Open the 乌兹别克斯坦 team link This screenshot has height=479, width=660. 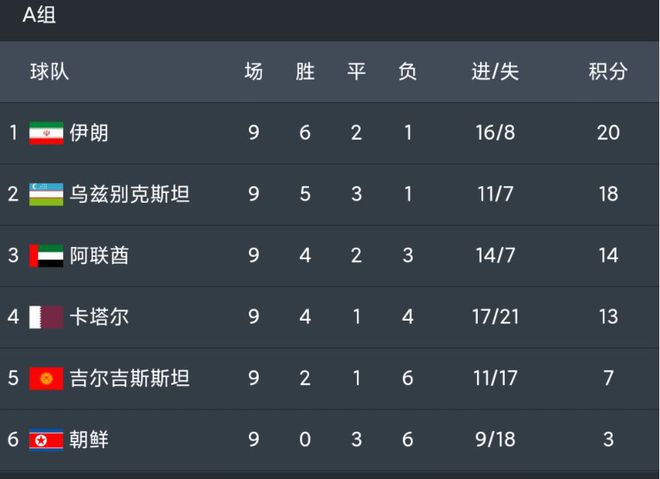[x=129, y=194]
